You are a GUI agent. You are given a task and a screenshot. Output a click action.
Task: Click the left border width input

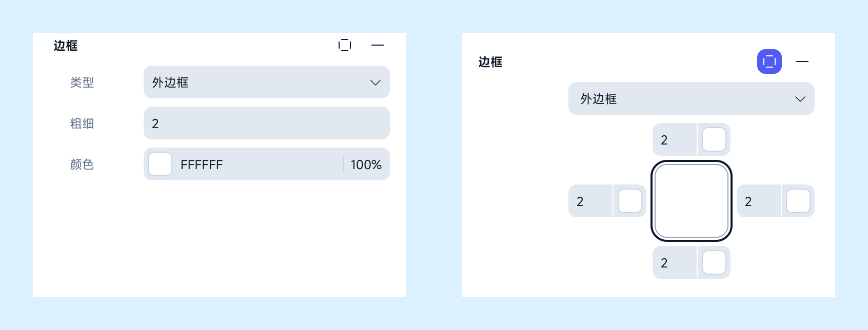590,201
